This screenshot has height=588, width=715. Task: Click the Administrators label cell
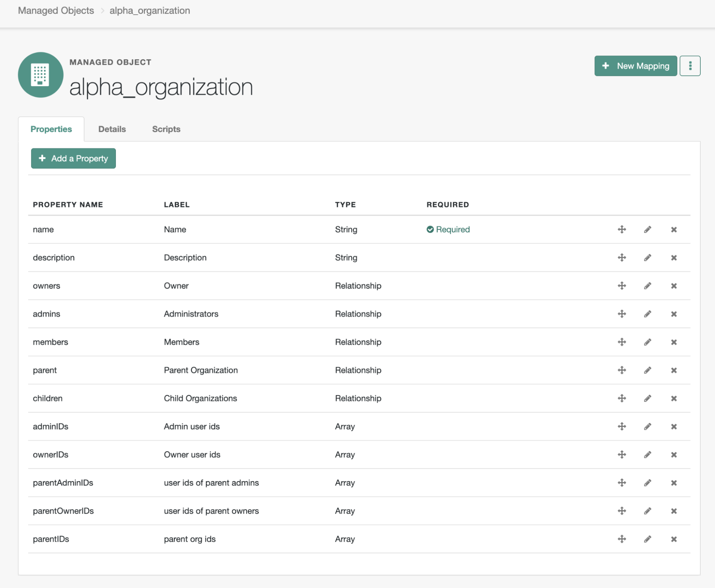tap(191, 314)
